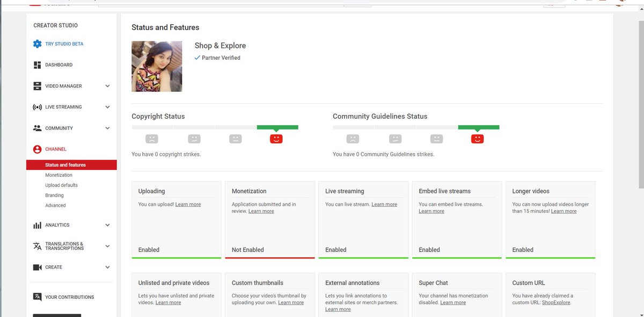Click the 'You have 0 copyright strikes.' text
Screen dimensions: 644x317
pyautogui.click(x=166, y=154)
